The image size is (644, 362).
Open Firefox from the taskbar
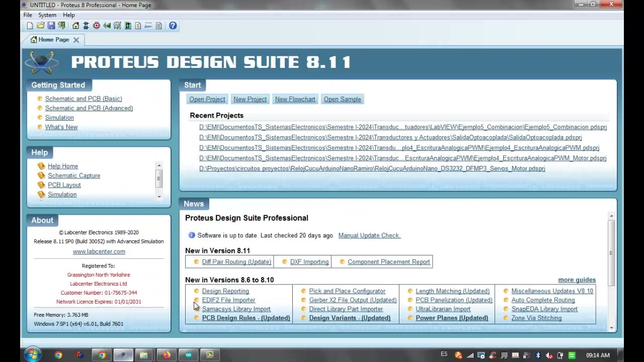[x=167, y=355]
